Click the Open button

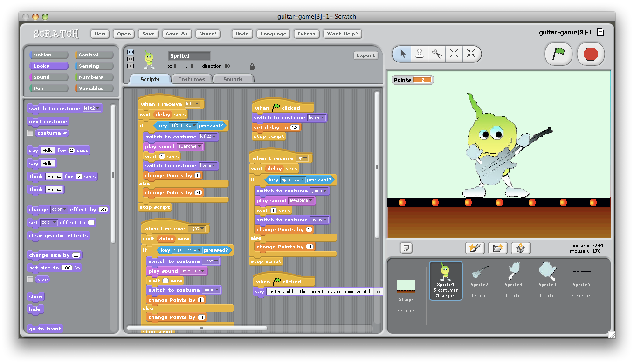click(124, 34)
